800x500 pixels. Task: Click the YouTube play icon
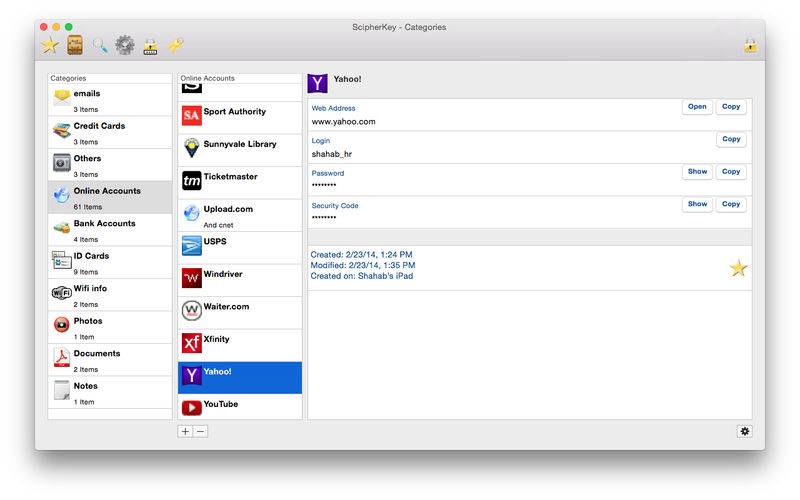[192, 408]
